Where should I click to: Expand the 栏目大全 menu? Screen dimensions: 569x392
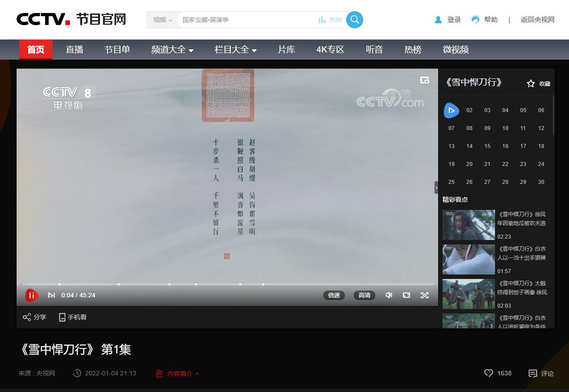tap(235, 50)
